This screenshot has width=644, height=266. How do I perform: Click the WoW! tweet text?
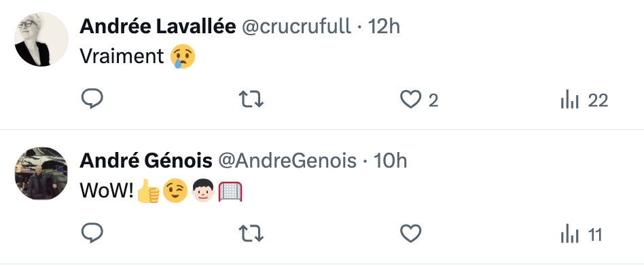point(107,190)
